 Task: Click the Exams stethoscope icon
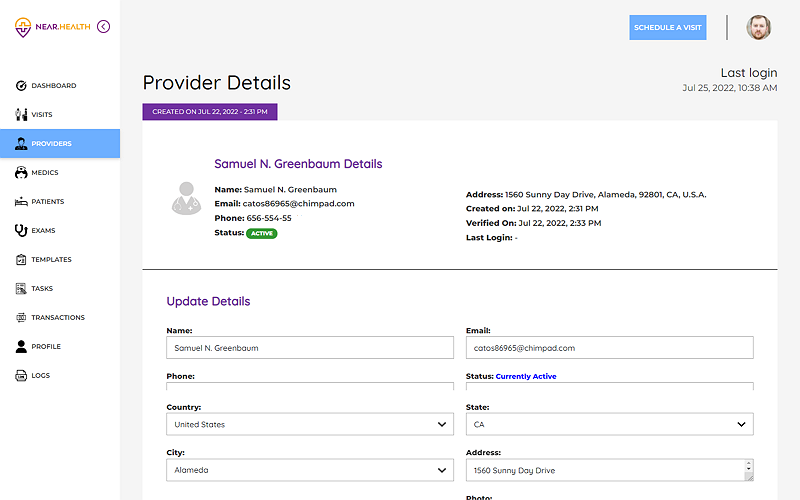coord(21,231)
